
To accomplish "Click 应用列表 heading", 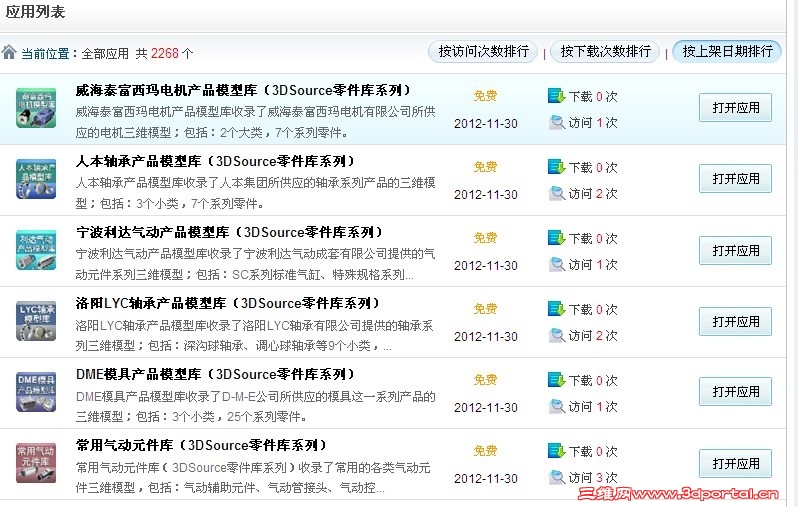I will pos(36,11).
